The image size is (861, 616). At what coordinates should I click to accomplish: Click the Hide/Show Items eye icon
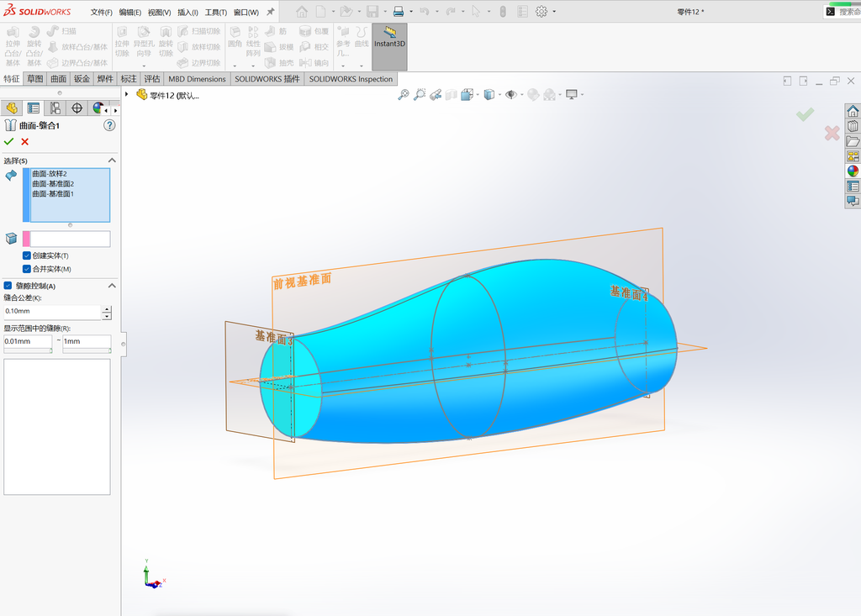(510, 95)
